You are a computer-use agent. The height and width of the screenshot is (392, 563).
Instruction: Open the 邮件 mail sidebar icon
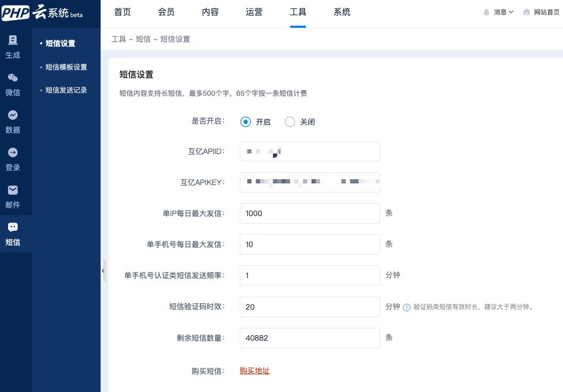13,197
